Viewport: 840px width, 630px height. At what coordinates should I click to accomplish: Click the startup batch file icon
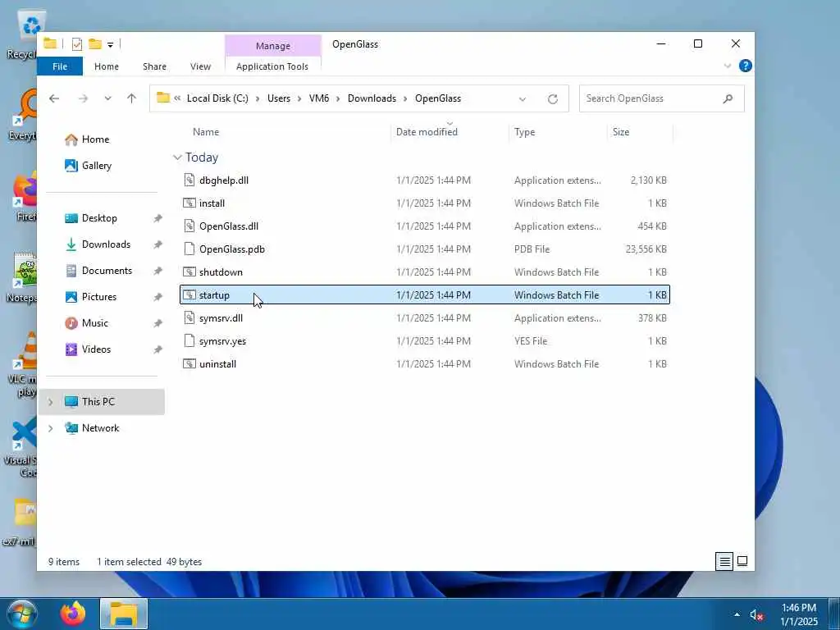click(189, 295)
